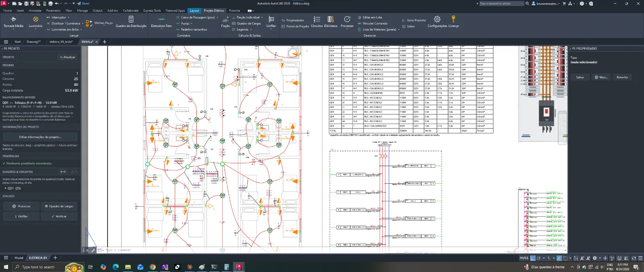The height and width of the screenshot is (272, 644).
Task: Open the Biblioteca library
Action: click(331, 22)
